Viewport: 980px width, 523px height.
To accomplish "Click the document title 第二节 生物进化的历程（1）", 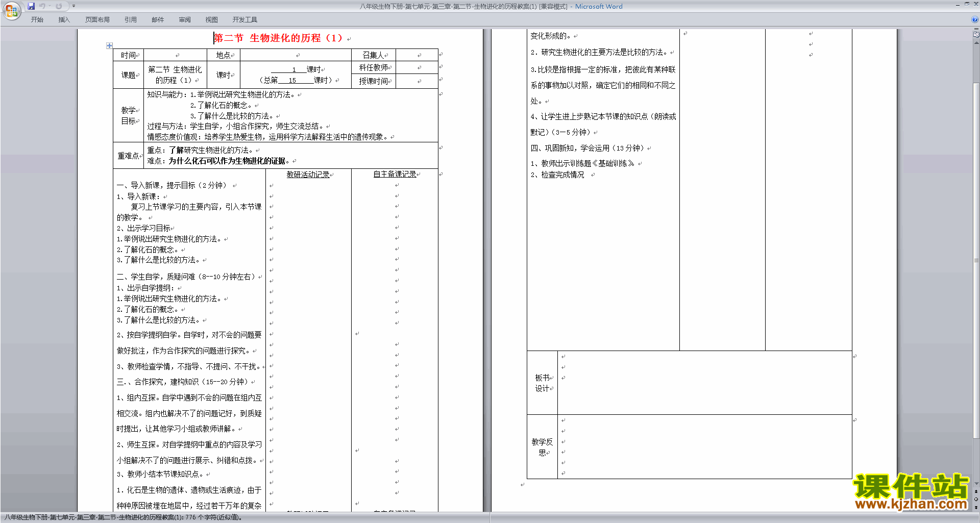I will [x=278, y=38].
